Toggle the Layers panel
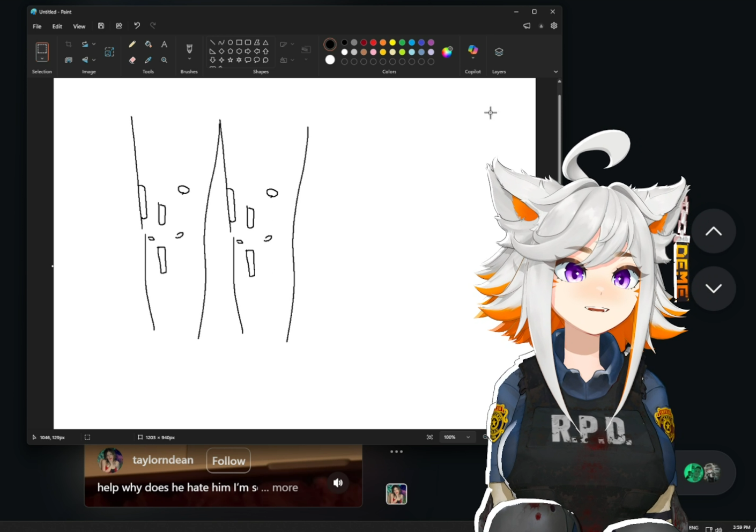756x532 pixels. click(x=499, y=52)
